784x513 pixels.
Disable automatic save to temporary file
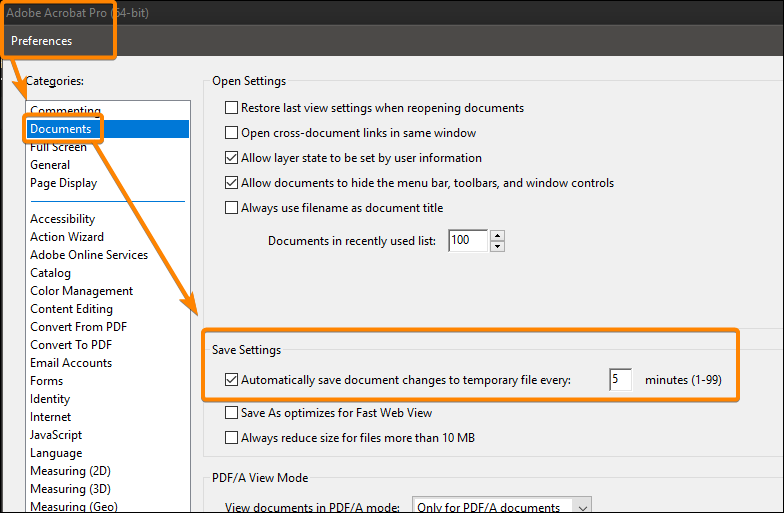(x=232, y=380)
